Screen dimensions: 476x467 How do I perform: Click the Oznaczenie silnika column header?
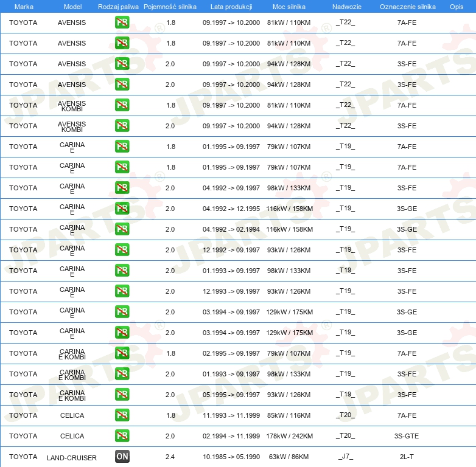[407, 7]
